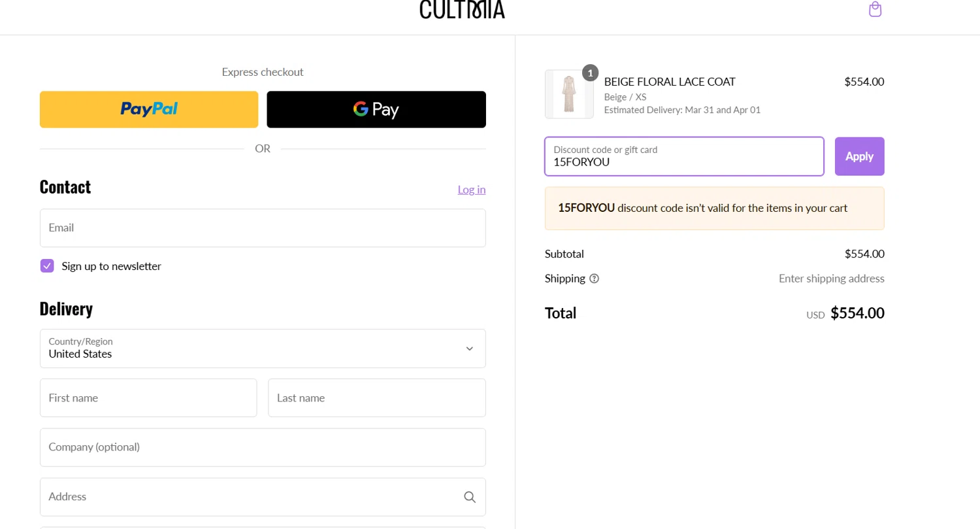Focus the Email input field
Viewport: 980px width, 529px height.
263,228
